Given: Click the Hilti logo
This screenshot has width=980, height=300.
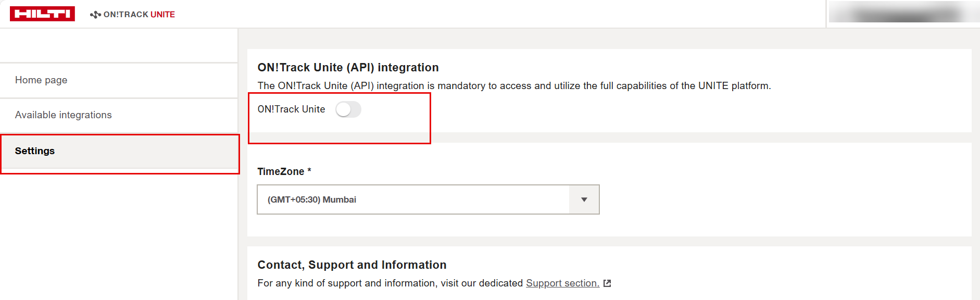Looking at the screenshot, I should pyautogui.click(x=42, y=14).
